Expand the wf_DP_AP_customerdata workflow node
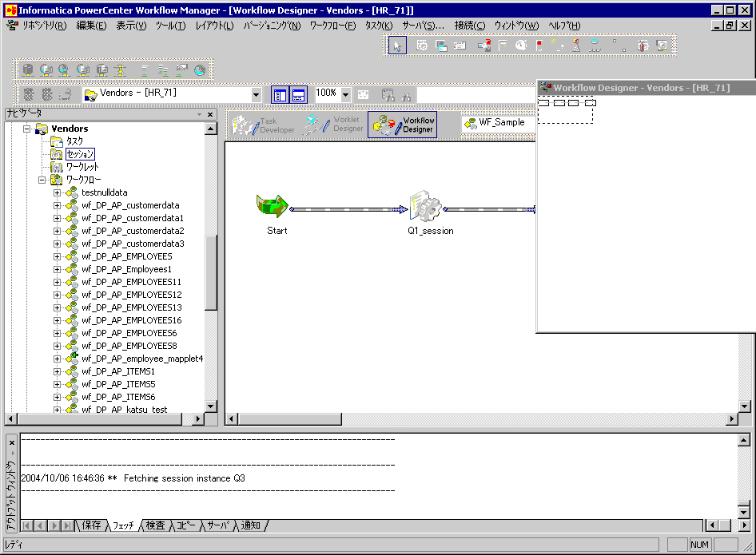The height and width of the screenshot is (555, 756). coord(57,205)
